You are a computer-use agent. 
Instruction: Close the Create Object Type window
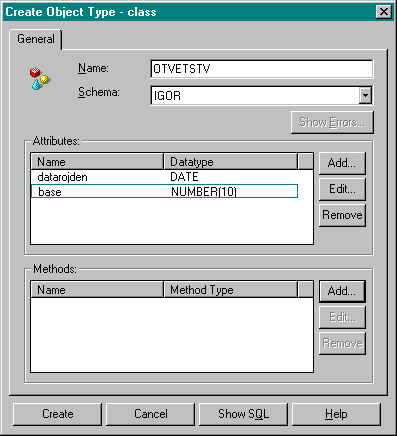click(x=384, y=12)
